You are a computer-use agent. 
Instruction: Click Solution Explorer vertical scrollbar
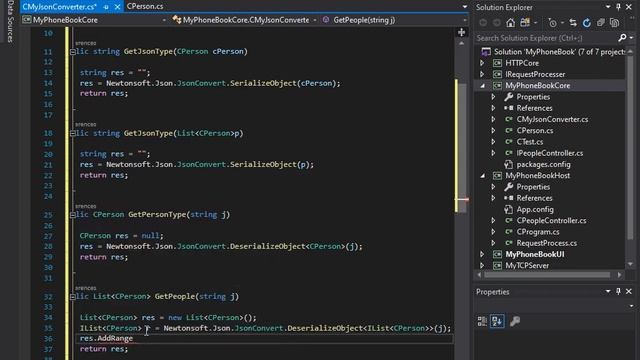coord(631,147)
